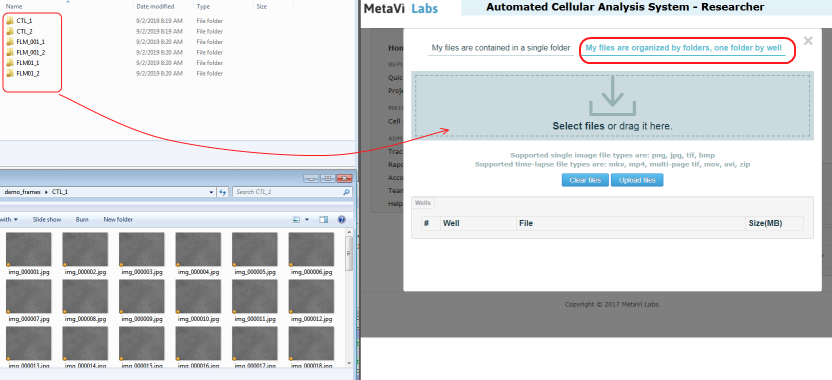Select thumbnail img_000007.jpg
Viewport: 832px width, 380px height.
tap(29, 301)
